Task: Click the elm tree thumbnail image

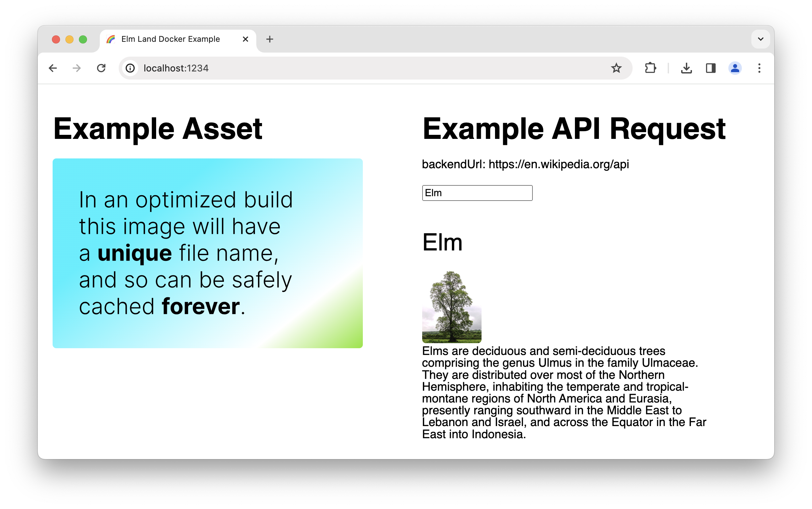Action: 452,307
